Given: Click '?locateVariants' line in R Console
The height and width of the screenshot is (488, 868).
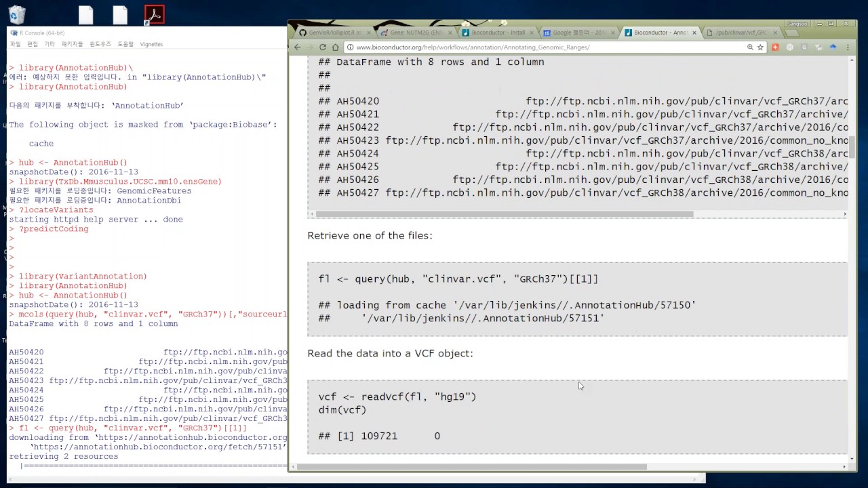Looking at the screenshot, I should point(51,210).
